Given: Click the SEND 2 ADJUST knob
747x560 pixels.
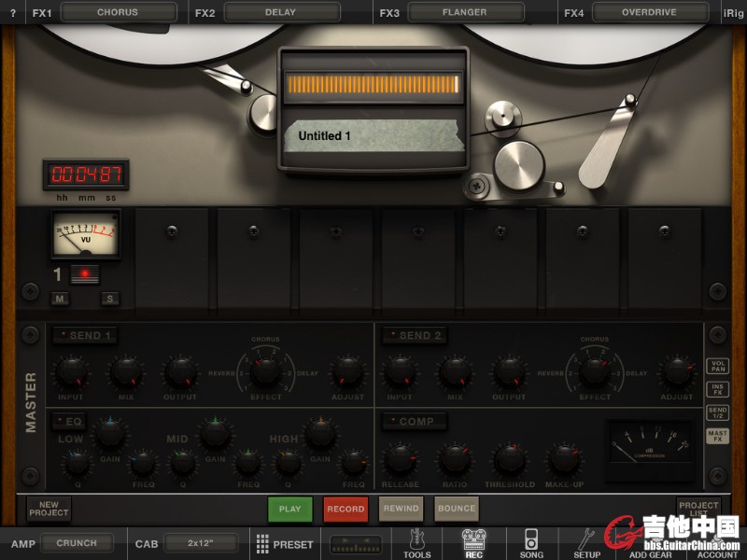Looking at the screenshot, I should click(677, 371).
